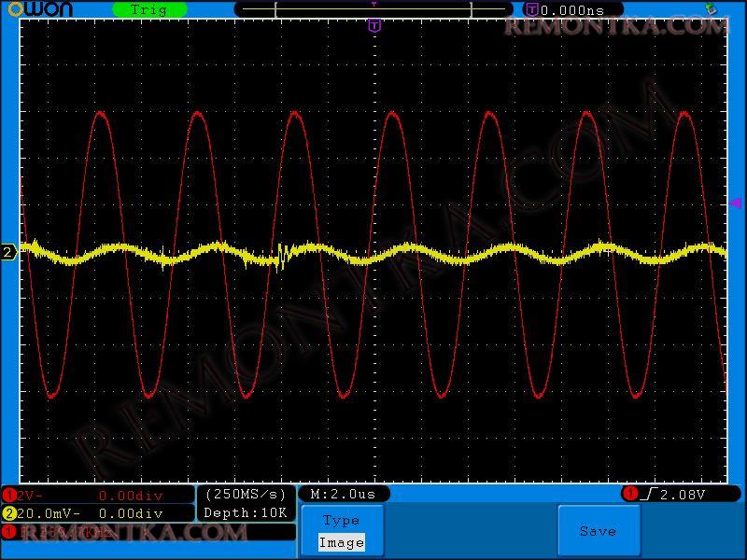This screenshot has width=747, height=560.
Task: Click the red channel 1 frequency readout
Action: point(65,531)
